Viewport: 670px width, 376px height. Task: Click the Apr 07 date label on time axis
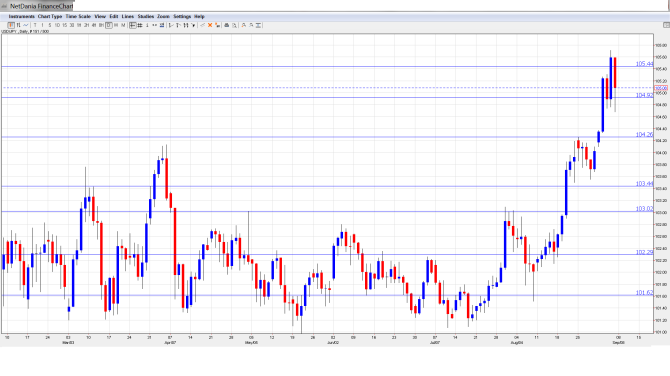pyautogui.click(x=170, y=342)
